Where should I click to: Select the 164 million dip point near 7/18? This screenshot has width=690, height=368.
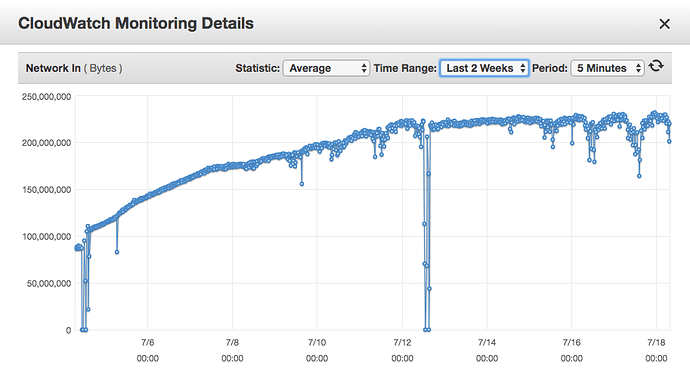pos(639,176)
